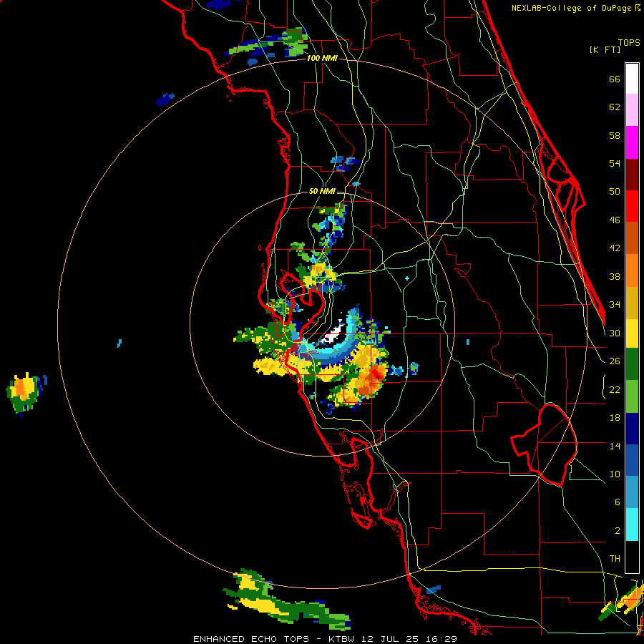The height and width of the screenshot is (644, 644).
Task: Click the 66 value on the scale
Action: (x=615, y=79)
